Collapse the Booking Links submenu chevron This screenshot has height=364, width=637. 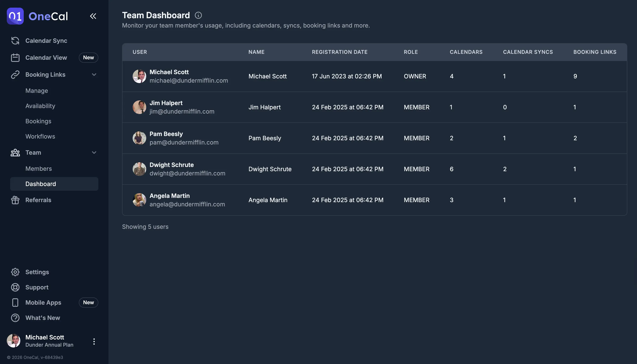click(x=94, y=75)
